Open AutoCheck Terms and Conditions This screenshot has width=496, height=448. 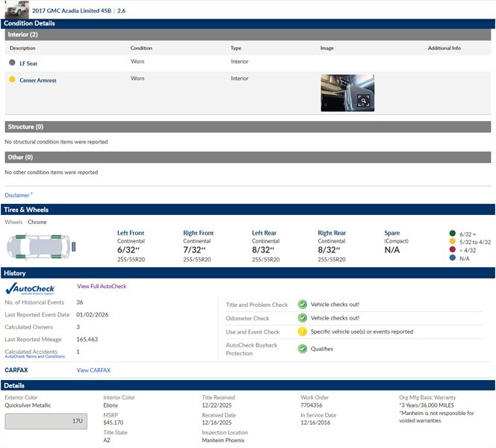click(34, 357)
